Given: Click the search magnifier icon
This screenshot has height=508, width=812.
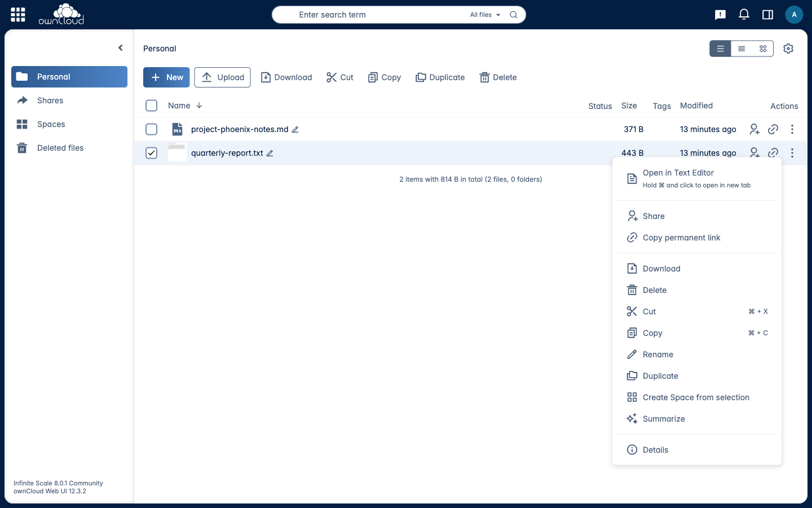Looking at the screenshot, I should point(514,15).
